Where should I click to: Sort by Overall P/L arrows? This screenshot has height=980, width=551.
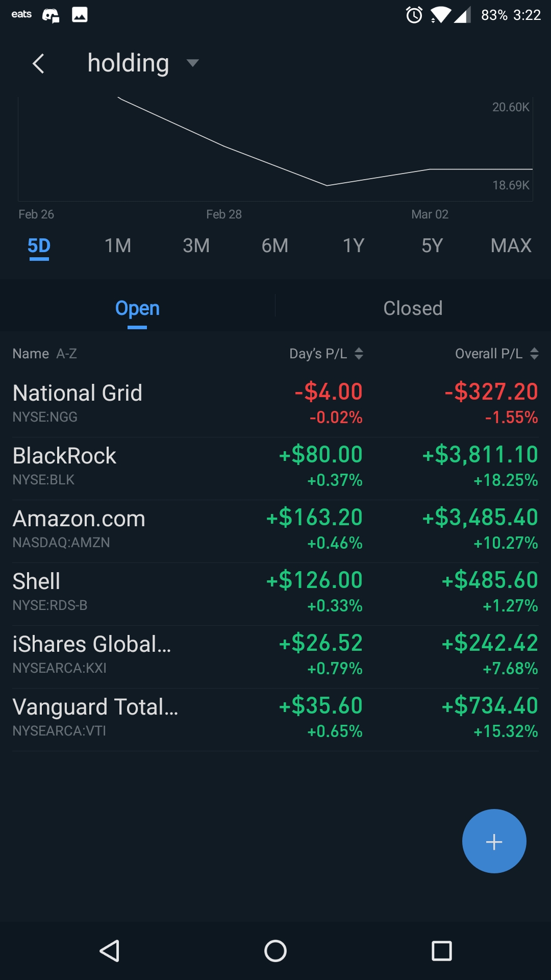pos(534,353)
